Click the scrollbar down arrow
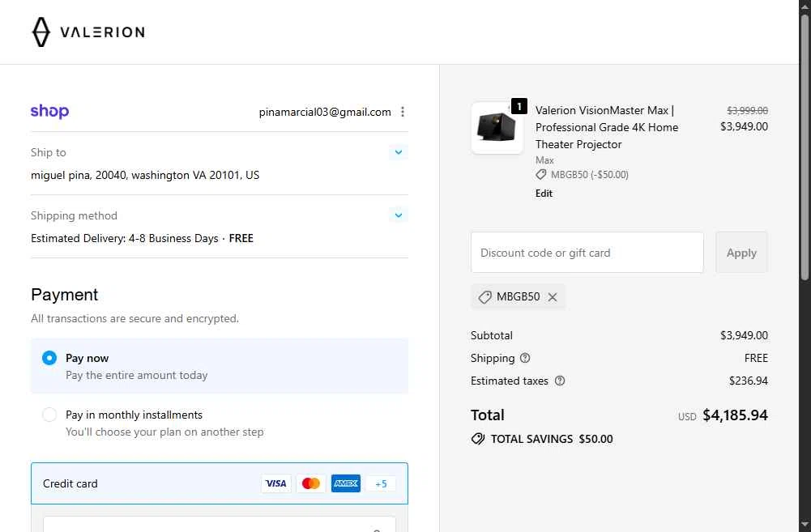This screenshot has width=811, height=532. point(805,526)
